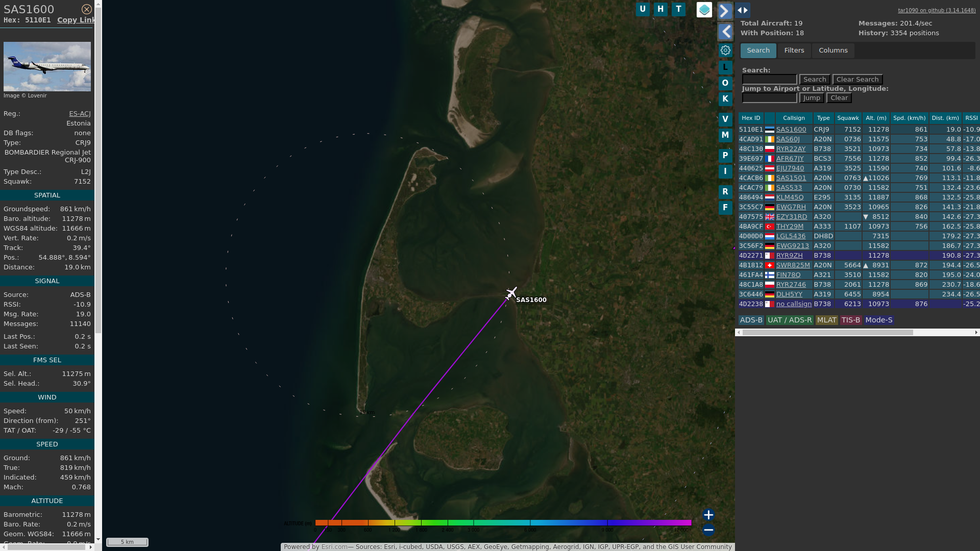Screen dimensions: 980x551
Task: Click the Swiss flag in SWR825M row
Action: (769, 265)
